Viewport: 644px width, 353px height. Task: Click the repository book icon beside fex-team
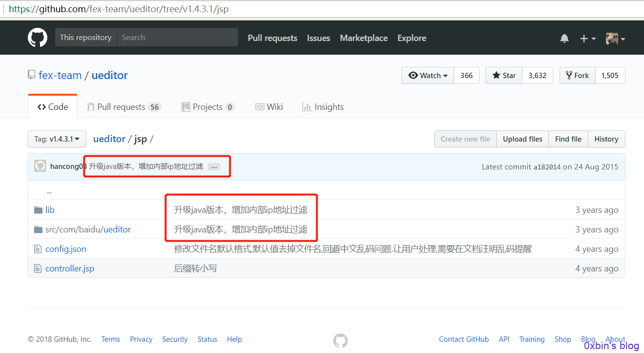point(31,75)
